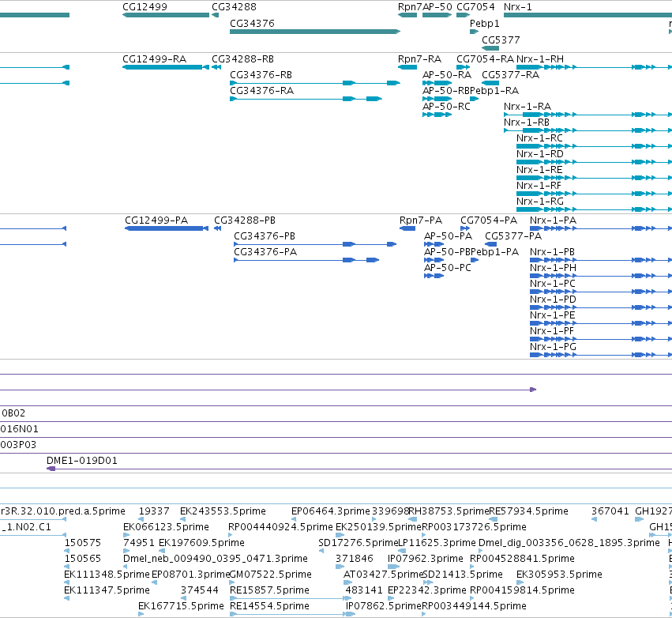This screenshot has height=618, width=672.
Task: Click transcript CG12499-RA
Action: (x=154, y=59)
